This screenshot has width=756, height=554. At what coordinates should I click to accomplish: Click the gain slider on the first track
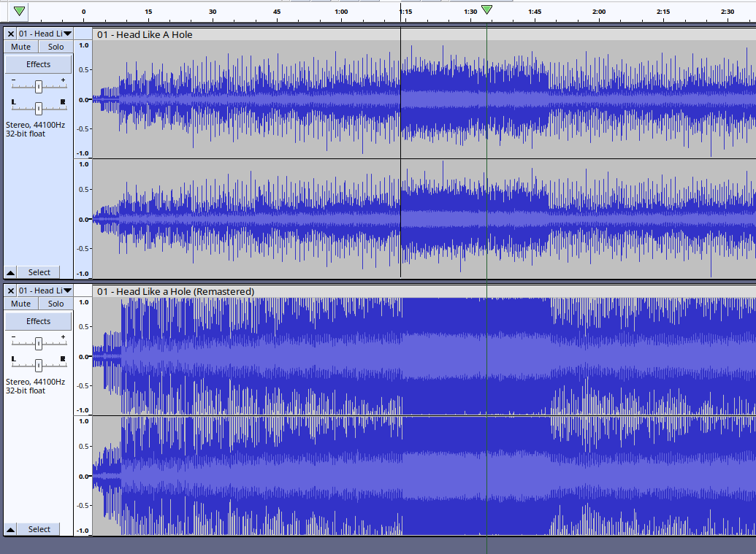(x=39, y=86)
